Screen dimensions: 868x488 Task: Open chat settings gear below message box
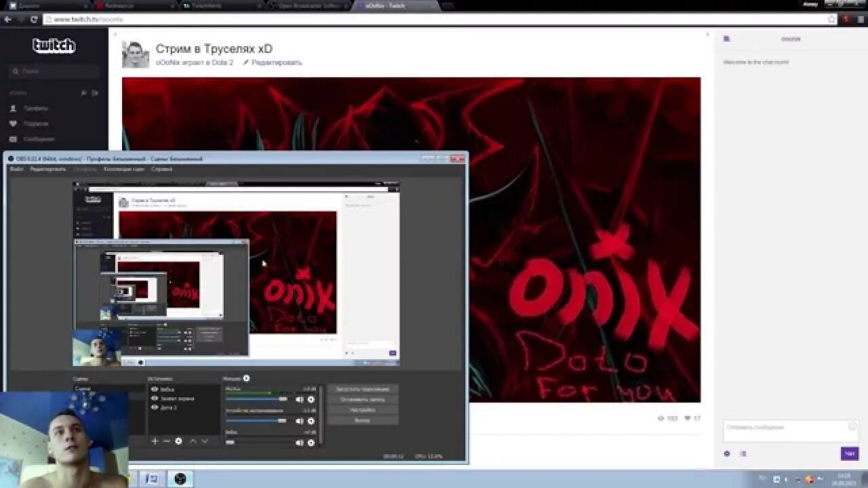727,454
